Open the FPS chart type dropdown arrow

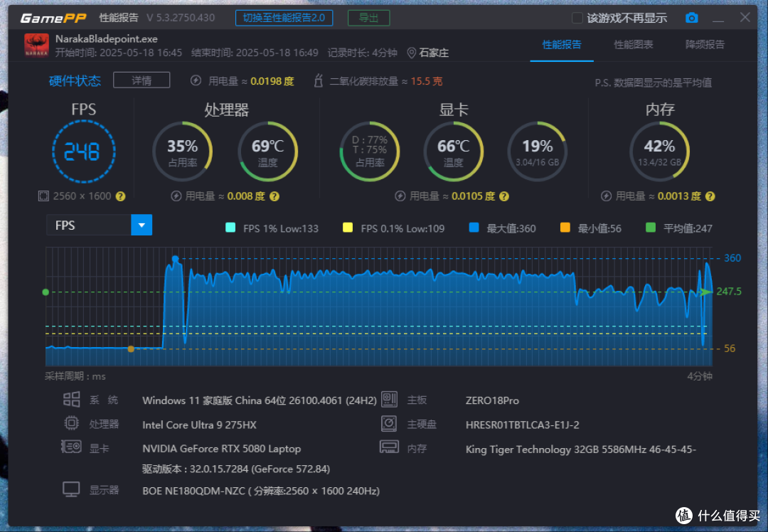tap(142, 225)
